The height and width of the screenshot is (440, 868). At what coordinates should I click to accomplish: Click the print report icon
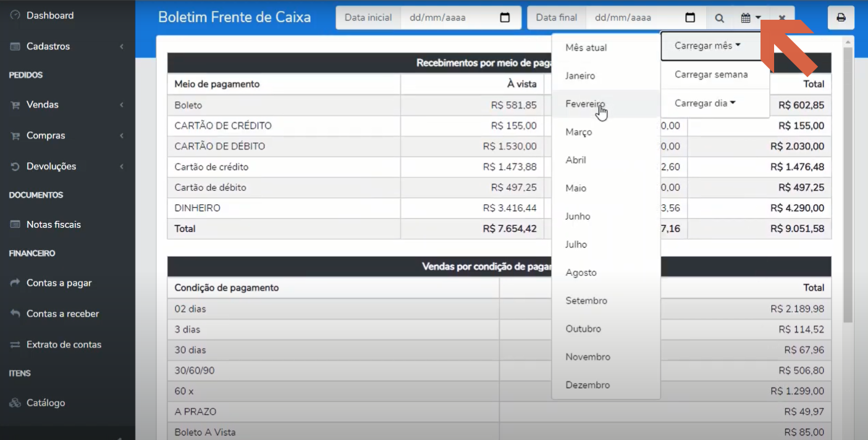pyautogui.click(x=841, y=18)
